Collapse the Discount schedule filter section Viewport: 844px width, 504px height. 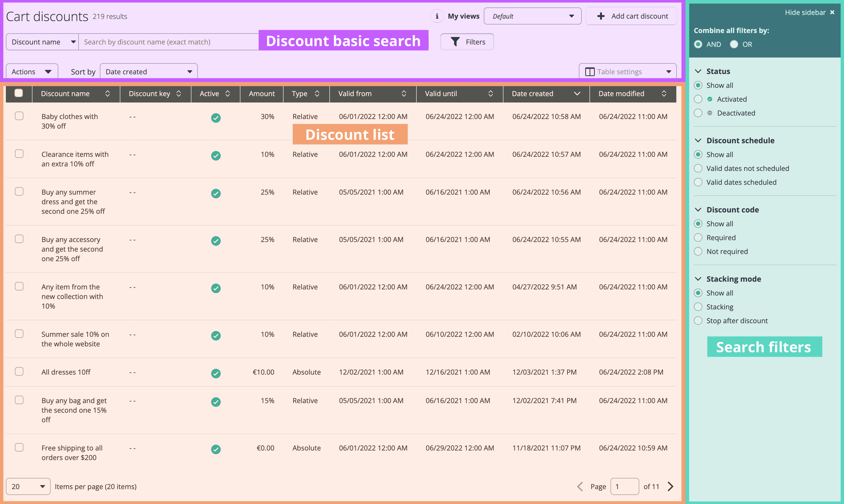click(698, 140)
